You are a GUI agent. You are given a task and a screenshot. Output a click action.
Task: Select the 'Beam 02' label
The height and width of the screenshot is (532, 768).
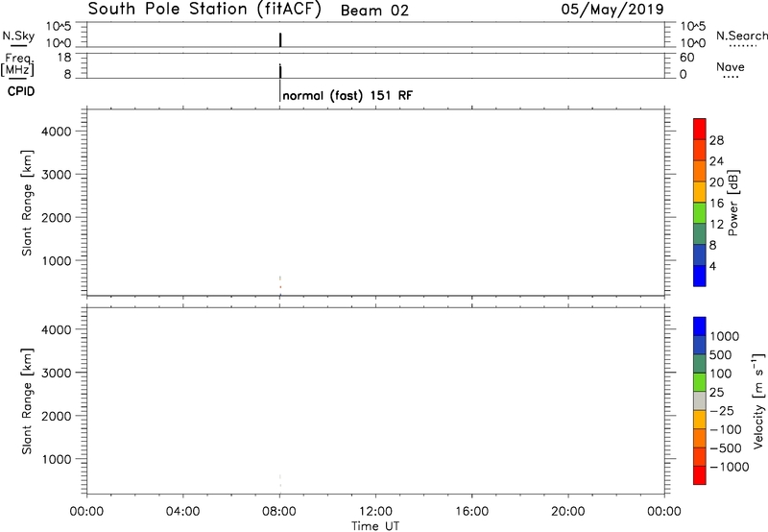coord(374,11)
